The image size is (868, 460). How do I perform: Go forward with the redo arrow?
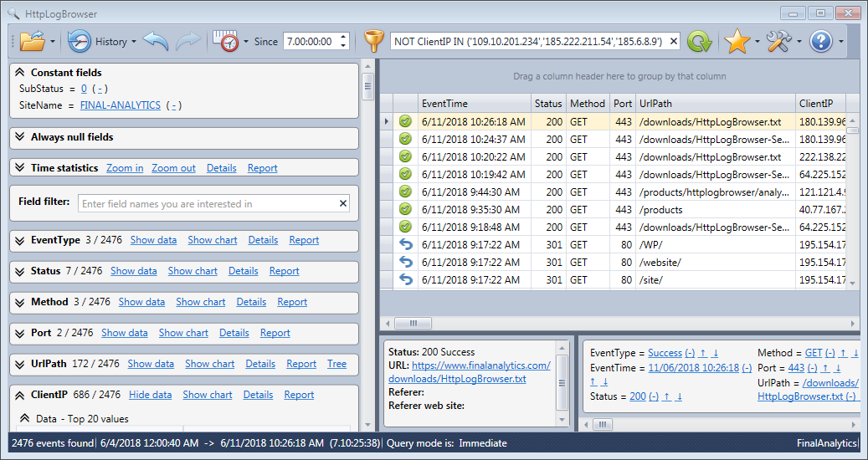pyautogui.click(x=188, y=42)
